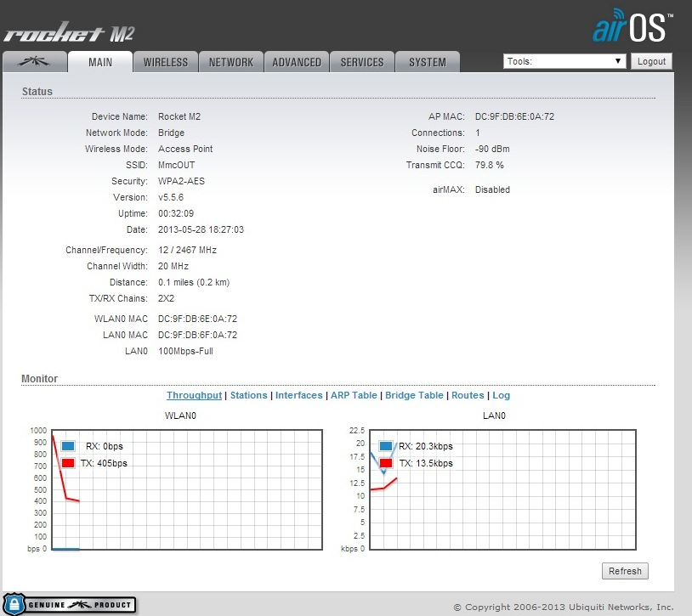Viewport: 692px width, 616px height.
Task: Click firmware version v5.5.6
Action: (171, 197)
